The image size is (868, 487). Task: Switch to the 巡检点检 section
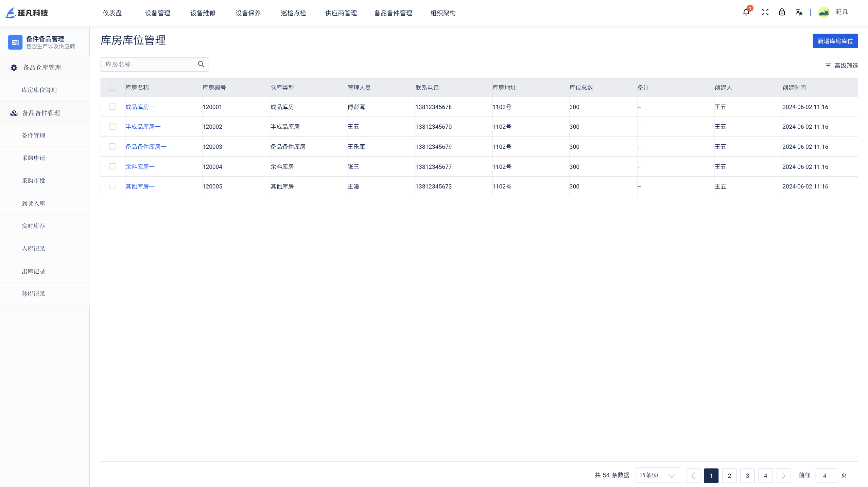click(293, 13)
